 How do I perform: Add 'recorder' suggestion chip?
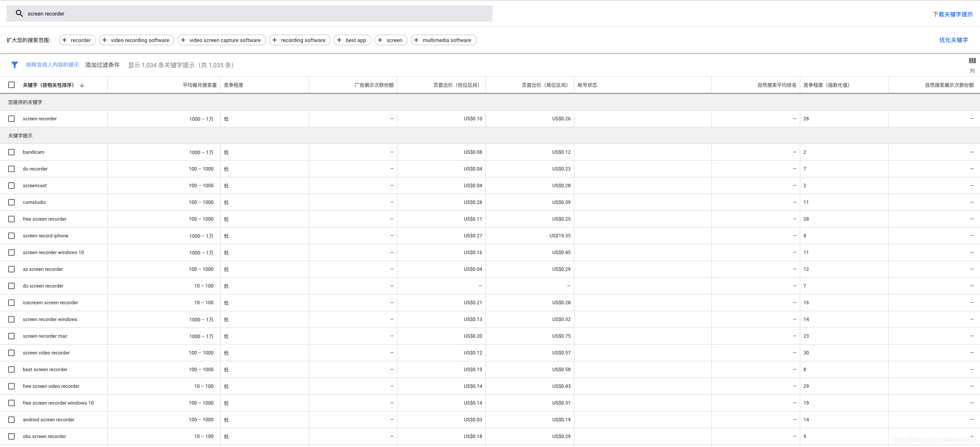77,40
